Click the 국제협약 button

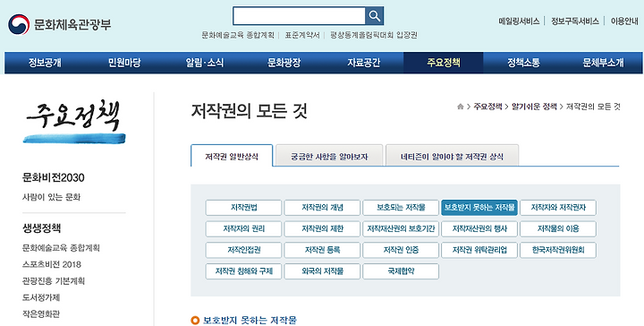pos(401,271)
